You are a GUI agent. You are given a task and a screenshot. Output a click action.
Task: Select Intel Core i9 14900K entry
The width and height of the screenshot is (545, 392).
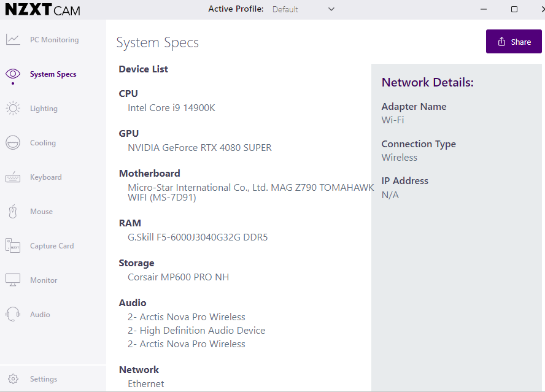pyautogui.click(x=171, y=108)
